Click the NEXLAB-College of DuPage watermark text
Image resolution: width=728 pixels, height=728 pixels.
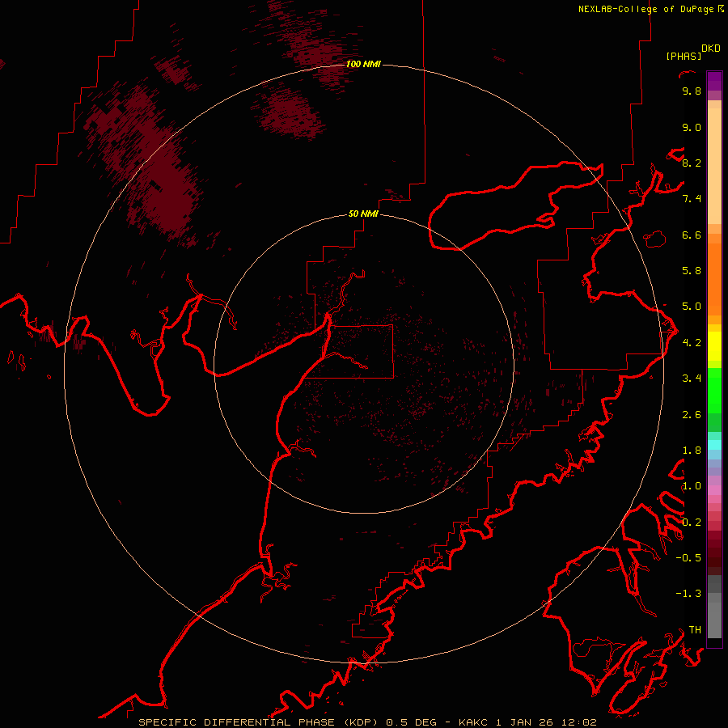pos(647,9)
